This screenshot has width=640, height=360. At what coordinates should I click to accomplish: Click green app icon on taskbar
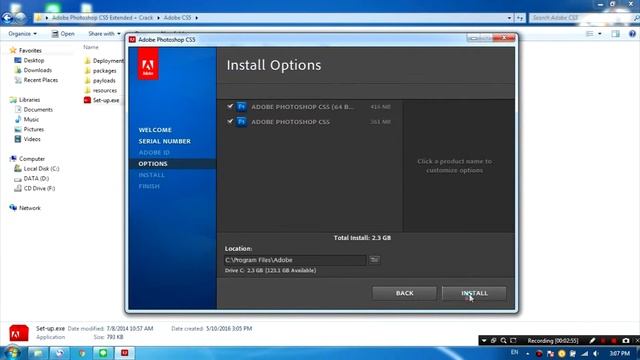point(102,353)
